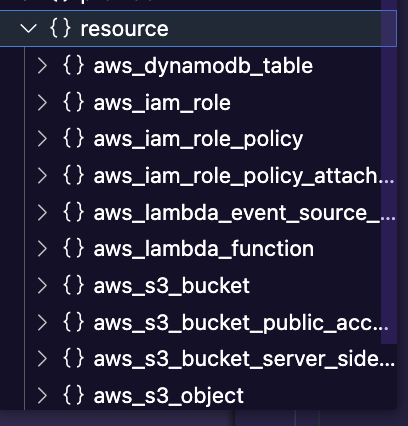Expand aws_dynamodb_table chevron
The height and width of the screenshot is (426, 408).
[42, 66]
